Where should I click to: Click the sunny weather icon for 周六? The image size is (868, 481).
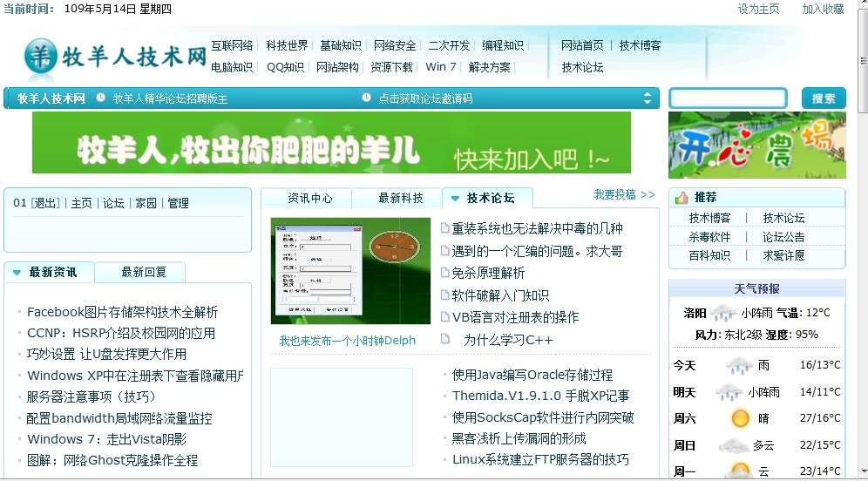[x=740, y=418]
